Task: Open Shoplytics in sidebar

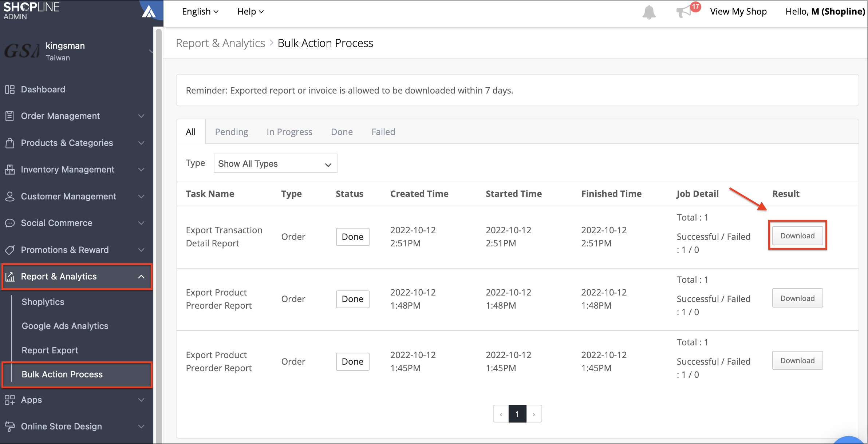Action: (43, 302)
